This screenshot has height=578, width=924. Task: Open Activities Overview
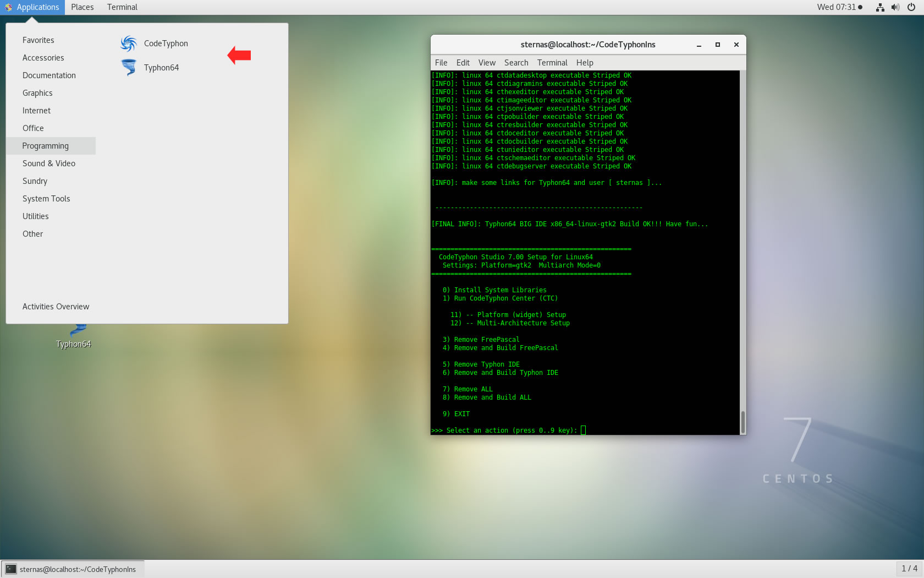tap(56, 307)
